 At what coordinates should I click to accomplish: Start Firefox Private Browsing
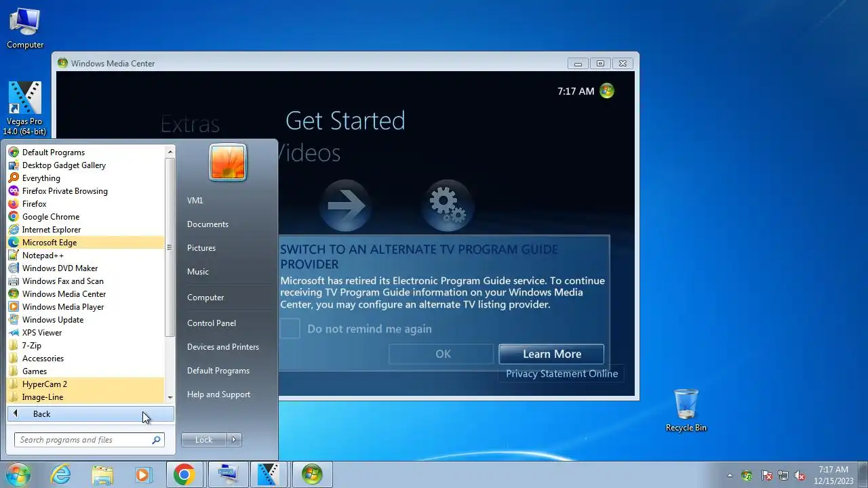[85, 191]
